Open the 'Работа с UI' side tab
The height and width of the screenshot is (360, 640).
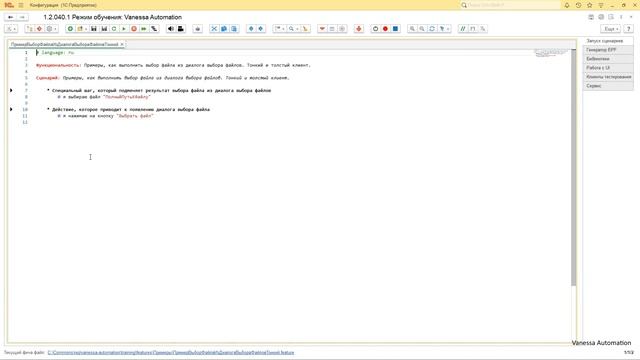(608, 68)
